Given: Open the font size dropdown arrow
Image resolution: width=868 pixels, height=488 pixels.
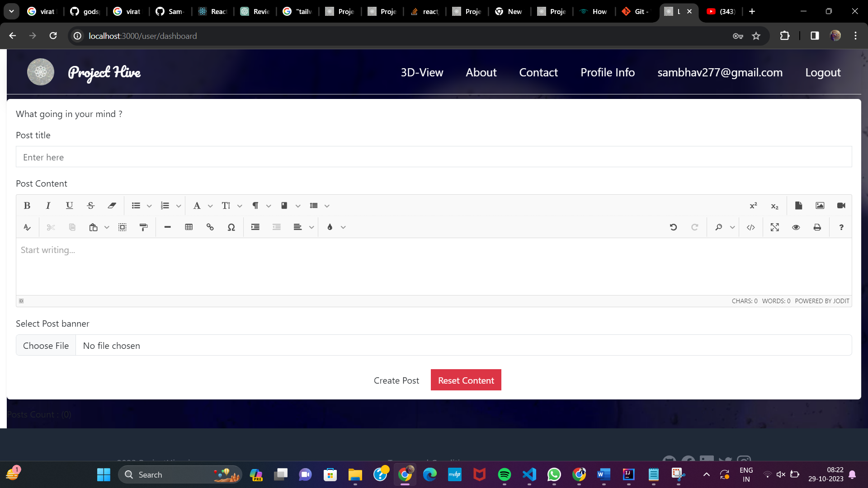Looking at the screenshot, I should point(240,206).
